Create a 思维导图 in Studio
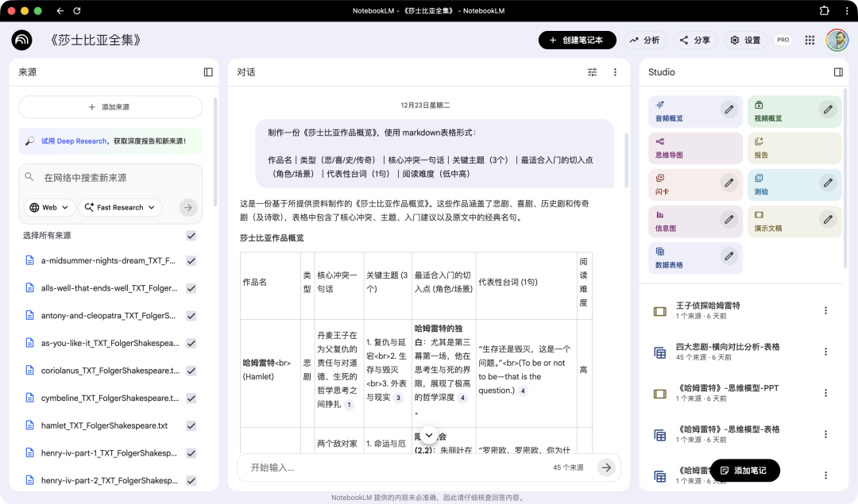 pyautogui.click(x=695, y=148)
